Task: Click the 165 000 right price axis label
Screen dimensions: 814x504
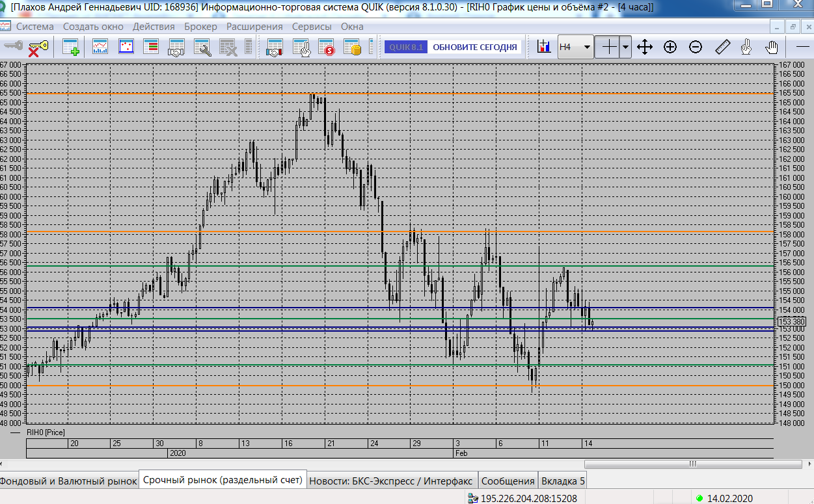Action: tap(792, 103)
